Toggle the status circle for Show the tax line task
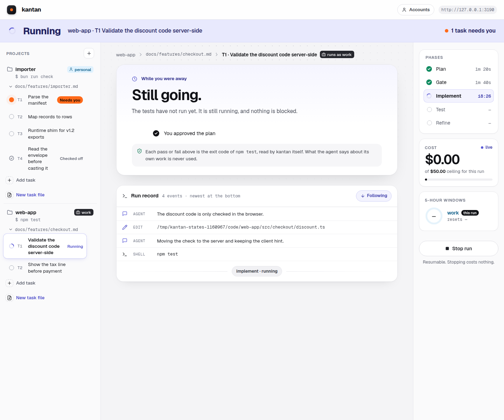504x420 pixels. [x=12, y=268]
